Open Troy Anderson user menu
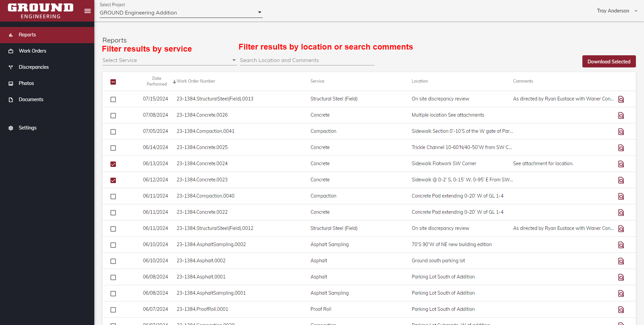644x325 pixels. pos(617,11)
